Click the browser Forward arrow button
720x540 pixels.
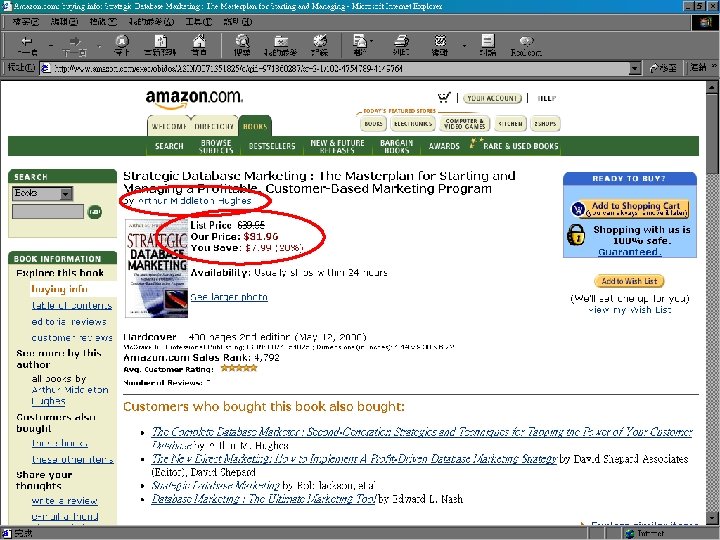[75, 45]
